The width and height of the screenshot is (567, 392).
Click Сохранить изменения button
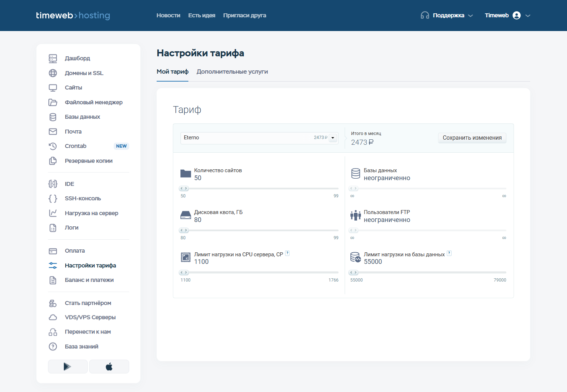tap(472, 138)
